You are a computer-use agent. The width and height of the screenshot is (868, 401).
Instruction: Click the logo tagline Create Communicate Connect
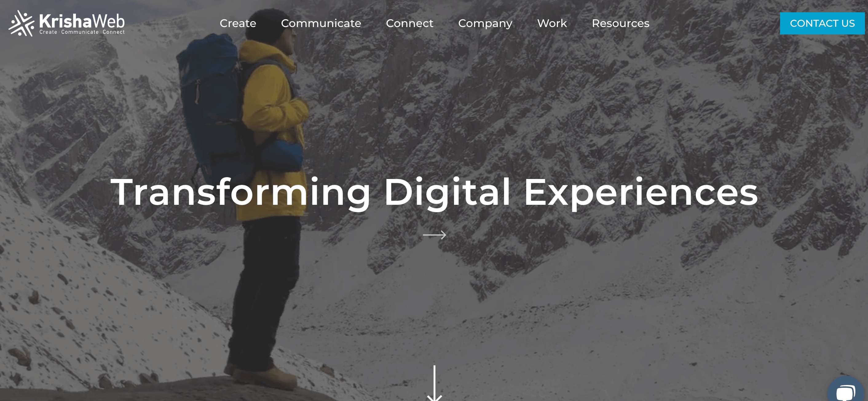click(82, 32)
